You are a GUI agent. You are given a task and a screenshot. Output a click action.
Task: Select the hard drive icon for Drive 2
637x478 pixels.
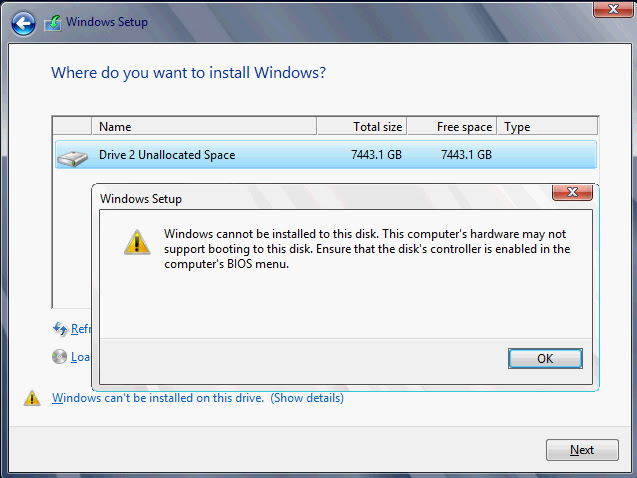tap(72, 158)
